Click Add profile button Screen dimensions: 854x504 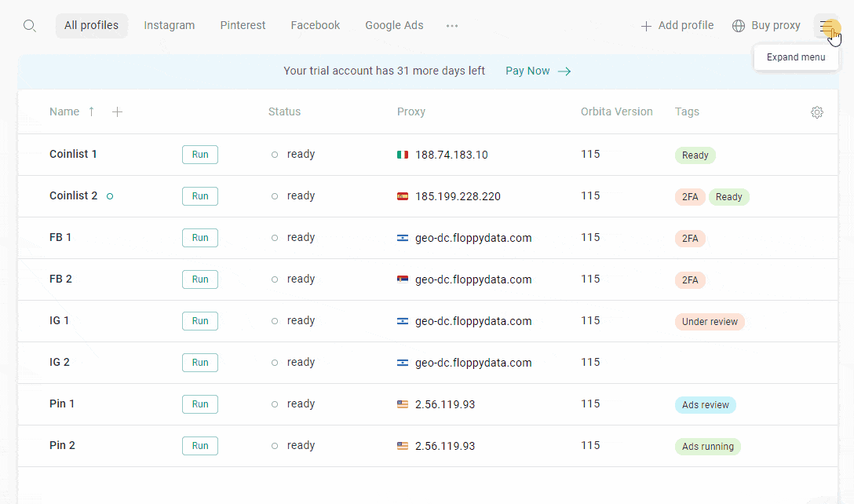pos(677,25)
